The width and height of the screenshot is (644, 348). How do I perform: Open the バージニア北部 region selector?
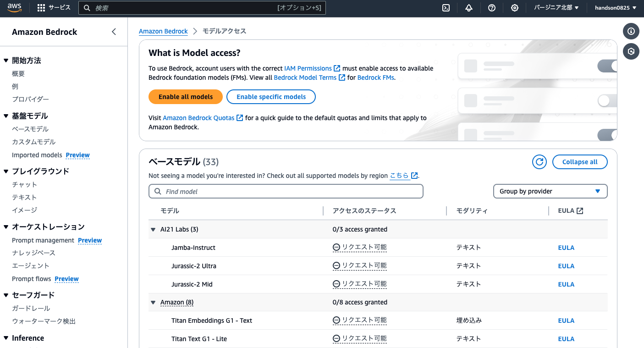coord(556,8)
